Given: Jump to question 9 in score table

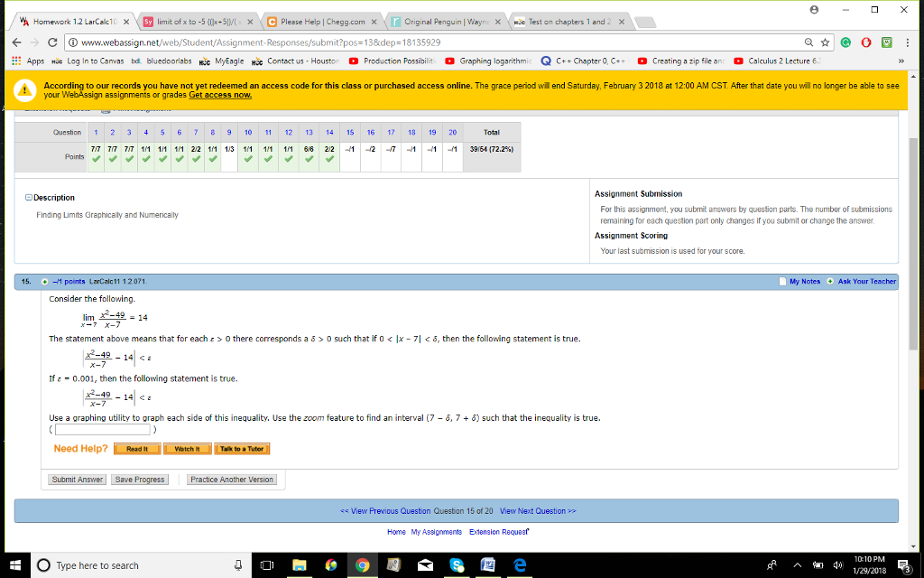Looking at the screenshot, I should pyautogui.click(x=229, y=132).
